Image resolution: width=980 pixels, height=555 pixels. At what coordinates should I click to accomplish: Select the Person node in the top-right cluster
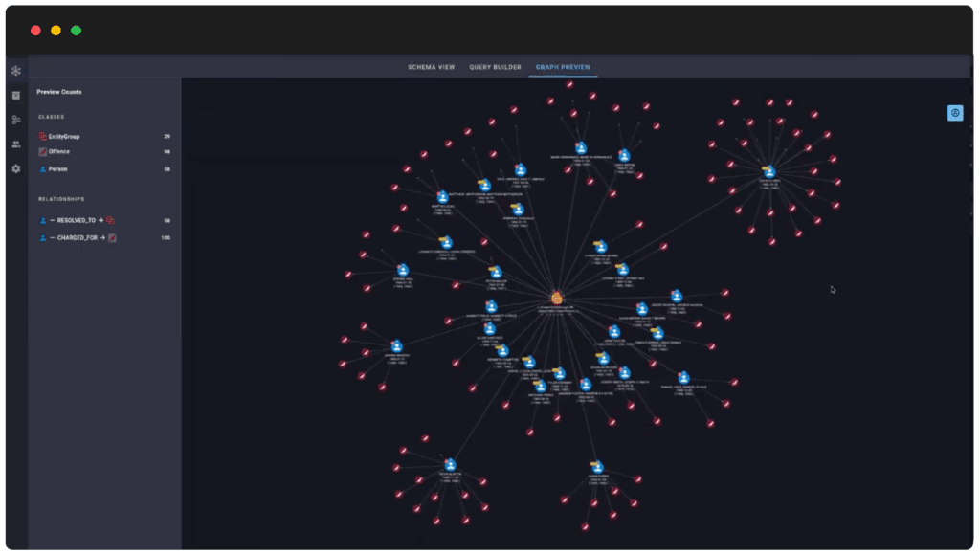click(x=769, y=171)
